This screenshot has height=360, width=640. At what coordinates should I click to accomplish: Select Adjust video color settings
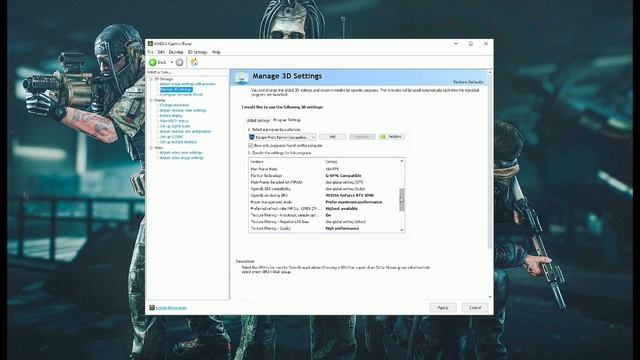(181, 153)
